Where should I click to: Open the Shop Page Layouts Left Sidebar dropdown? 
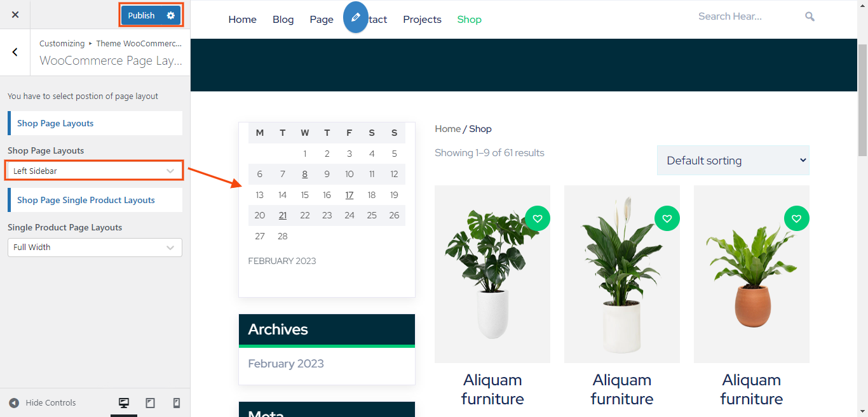click(x=95, y=171)
